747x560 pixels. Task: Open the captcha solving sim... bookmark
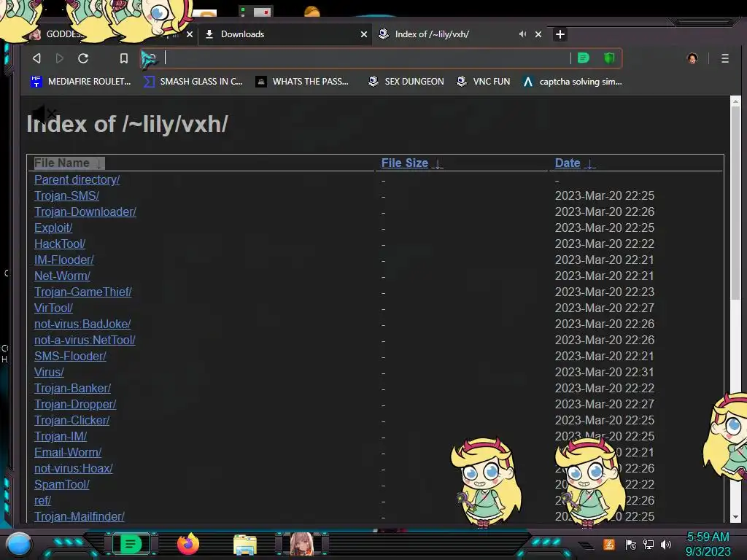click(572, 82)
